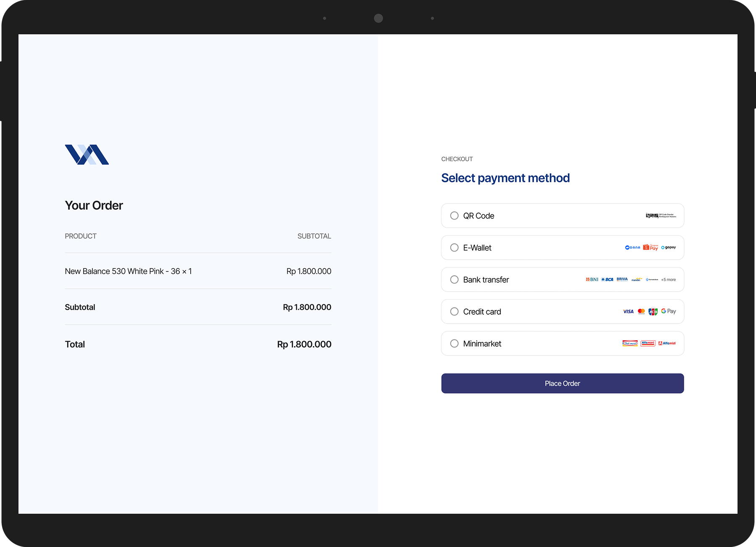The width and height of the screenshot is (756, 547).
Task: Click the BCA bank logo
Action: [x=607, y=279]
